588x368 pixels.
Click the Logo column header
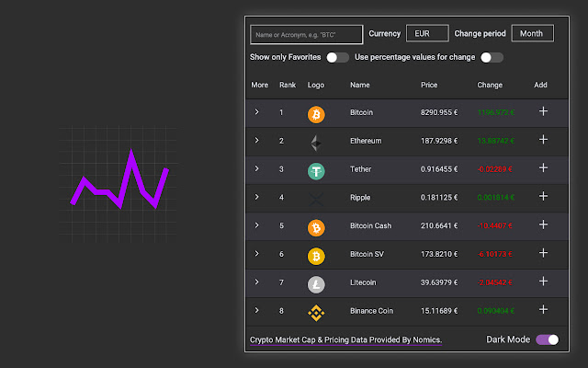click(x=316, y=85)
